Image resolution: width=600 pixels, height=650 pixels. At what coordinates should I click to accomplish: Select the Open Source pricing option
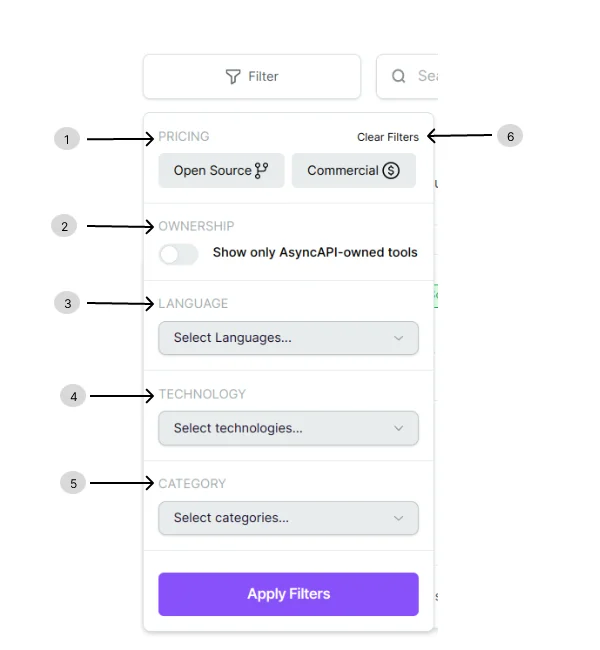[221, 171]
